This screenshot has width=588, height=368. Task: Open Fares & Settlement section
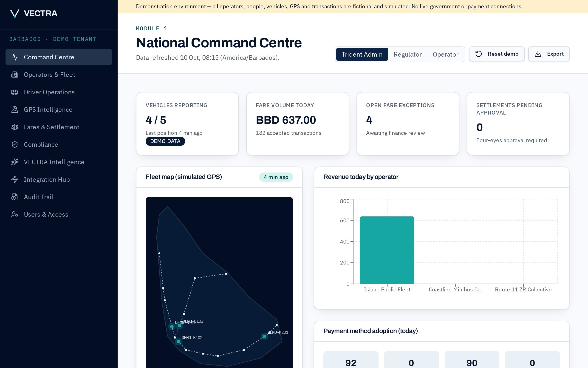(x=59, y=127)
